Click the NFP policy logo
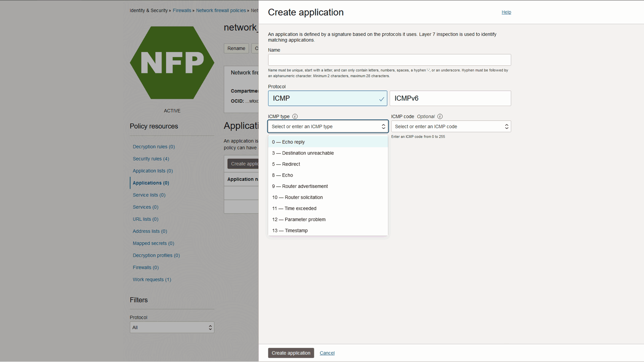Screen dimensions: 644x362 (x=172, y=63)
